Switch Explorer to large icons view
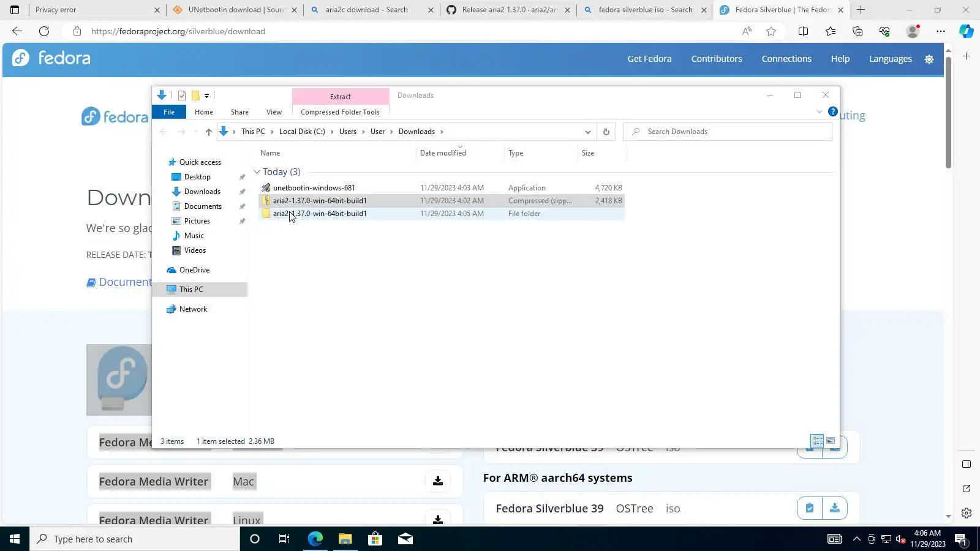980x551 pixels. tap(831, 441)
